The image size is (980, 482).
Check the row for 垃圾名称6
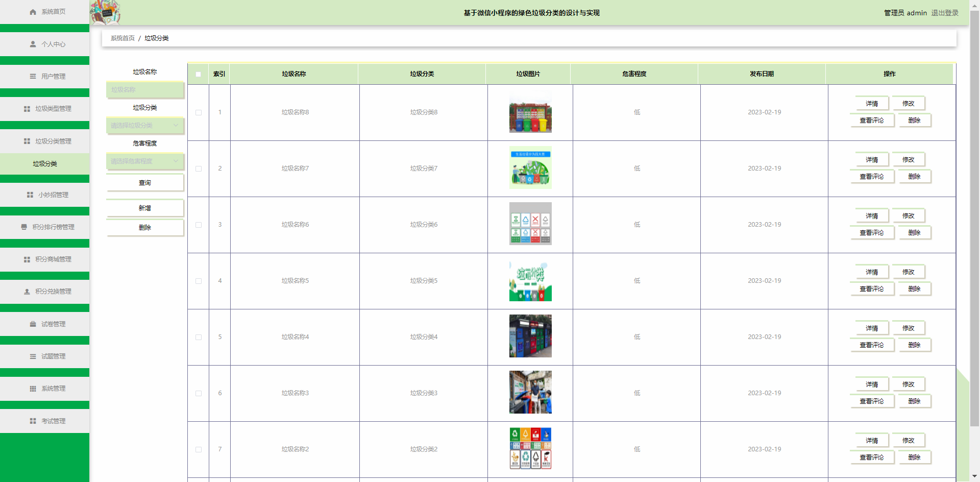coord(199,225)
